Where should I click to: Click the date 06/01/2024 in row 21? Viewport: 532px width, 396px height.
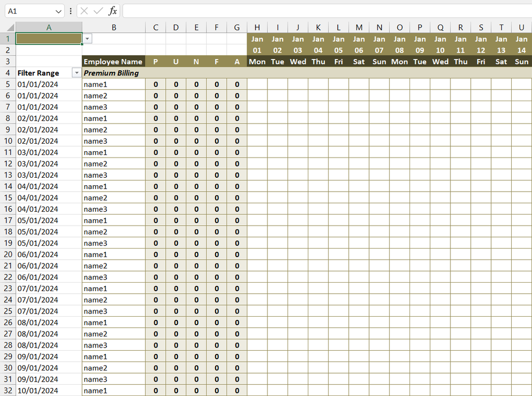tap(49, 266)
